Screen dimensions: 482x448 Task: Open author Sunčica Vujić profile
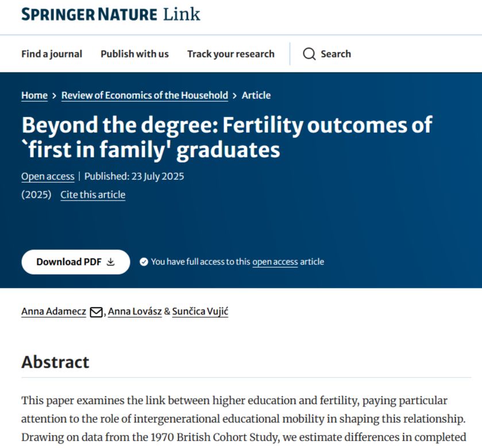(200, 311)
